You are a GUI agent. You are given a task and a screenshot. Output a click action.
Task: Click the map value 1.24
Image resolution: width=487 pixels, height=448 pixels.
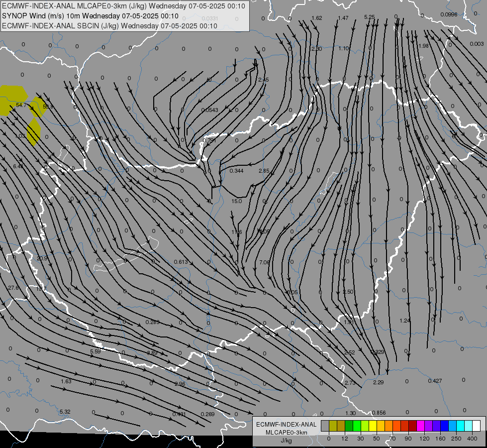tap(405, 321)
